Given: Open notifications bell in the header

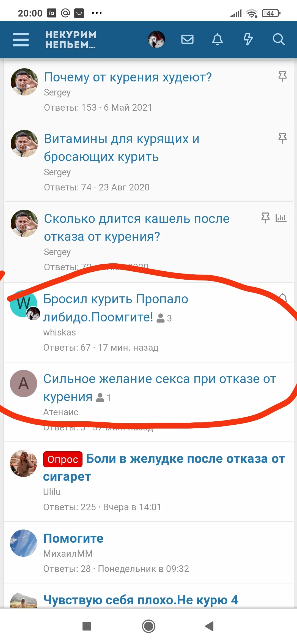Looking at the screenshot, I should pyautogui.click(x=217, y=39).
